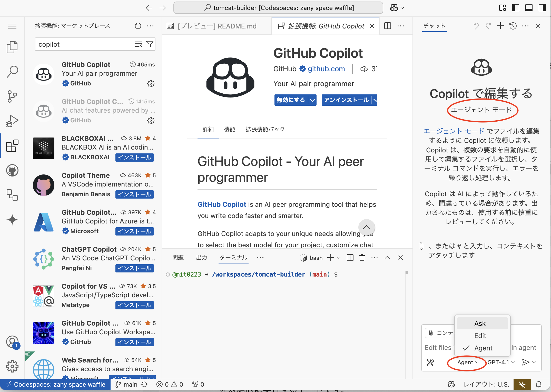Image resolution: width=551 pixels, height=392 pixels.
Task: Click the copilot extension search field
Action: pos(85,44)
